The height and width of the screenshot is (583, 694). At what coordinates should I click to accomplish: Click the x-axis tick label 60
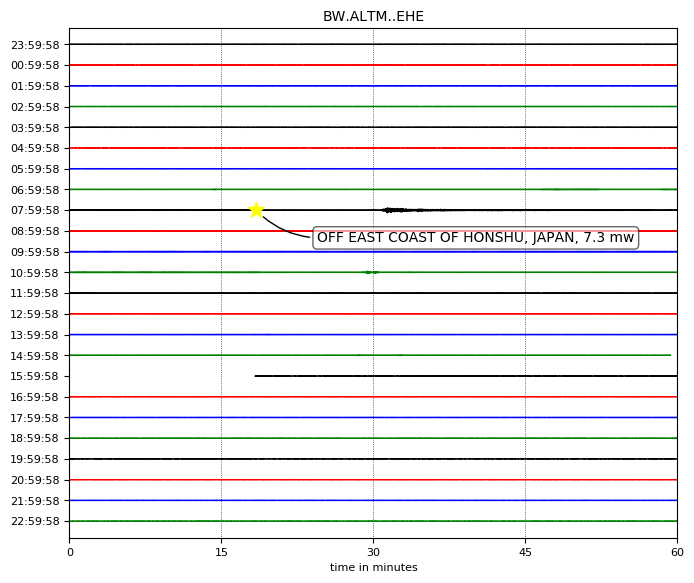pyautogui.click(x=677, y=552)
